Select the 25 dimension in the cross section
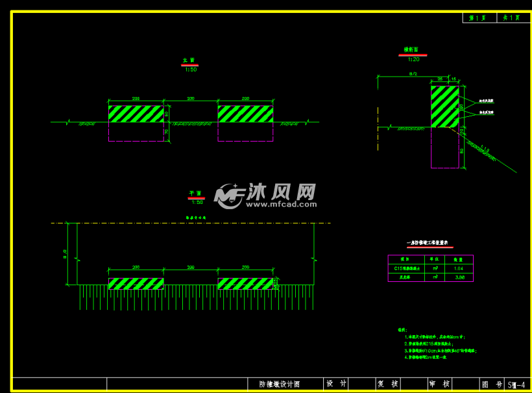This screenshot has height=393, width=532. click(x=440, y=79)
